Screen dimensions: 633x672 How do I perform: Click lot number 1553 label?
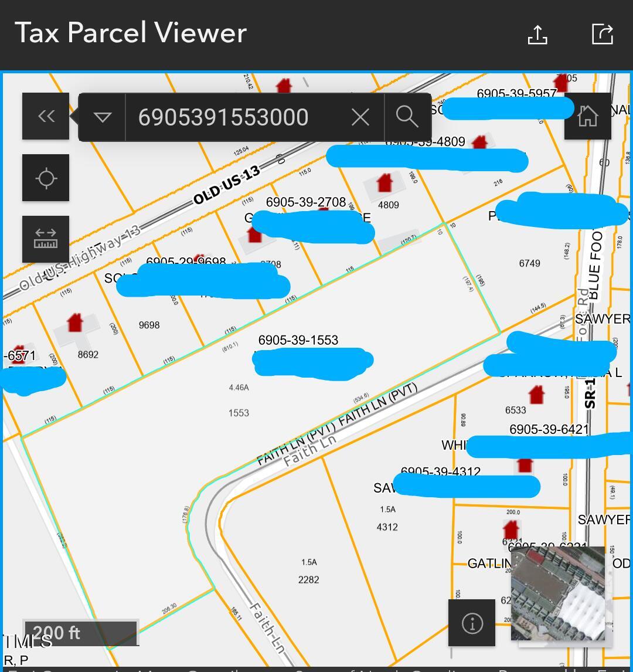pos(239,413)
